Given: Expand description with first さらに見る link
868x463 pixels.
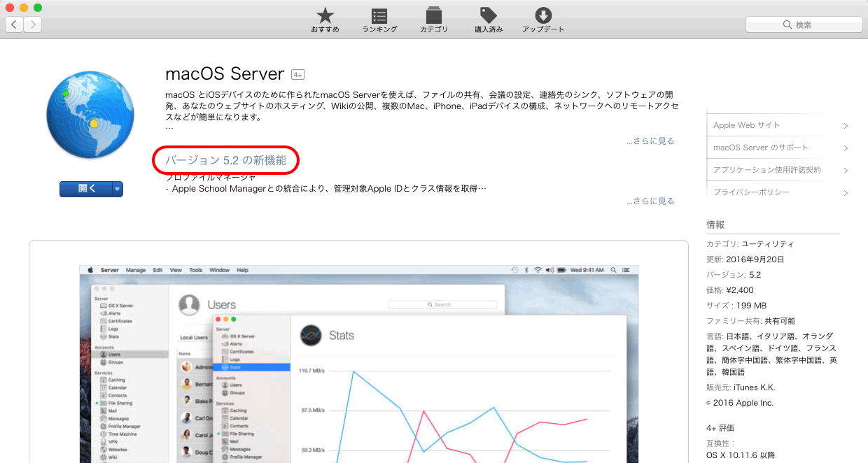Looking at the screenshot, I should point(650,141).
